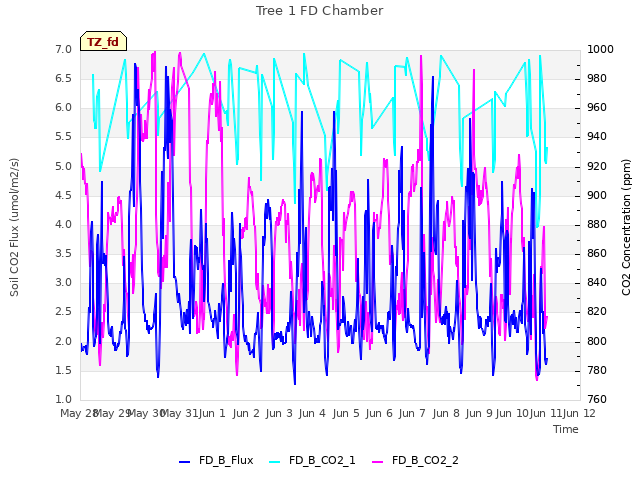Click the 4.0 left axis tick label
This screenshot has width=640, height=480.
[63, 224]
